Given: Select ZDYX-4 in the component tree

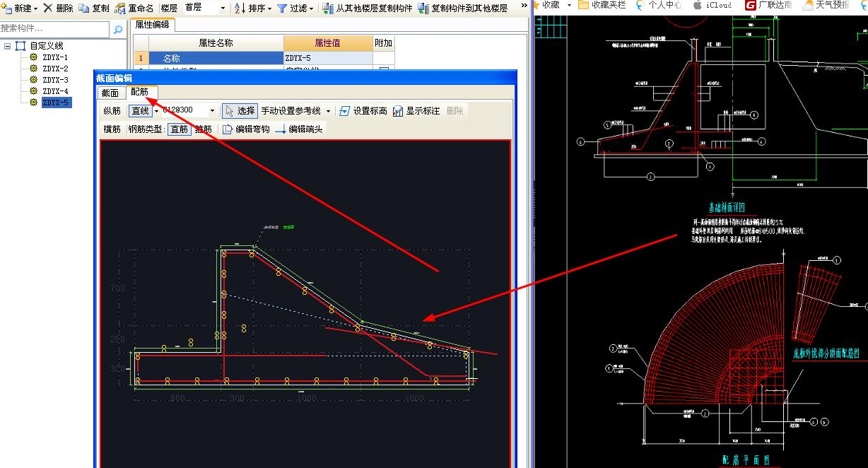Looking at the screenshot, I should (x=55, y=91).
